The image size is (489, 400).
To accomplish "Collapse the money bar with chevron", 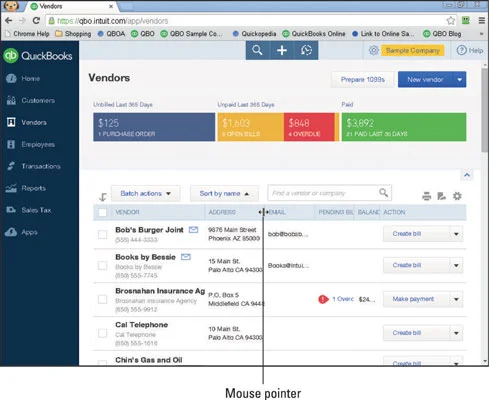I will (467, 175).
